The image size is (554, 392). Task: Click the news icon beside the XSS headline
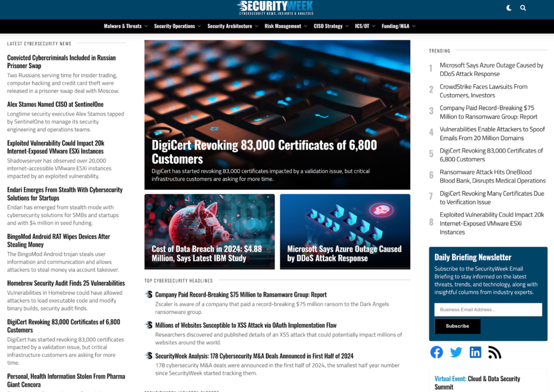click(148, 326)
